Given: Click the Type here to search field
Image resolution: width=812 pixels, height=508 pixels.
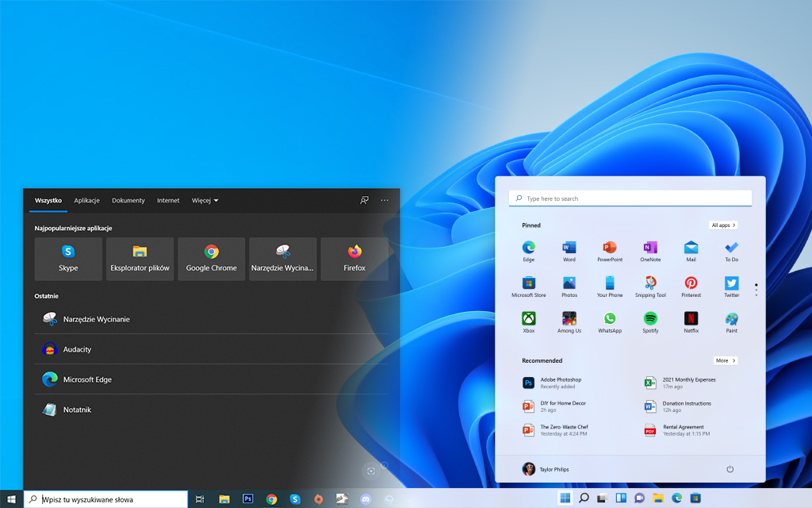Looking at the screenshot, I should [x=630, y=198].
